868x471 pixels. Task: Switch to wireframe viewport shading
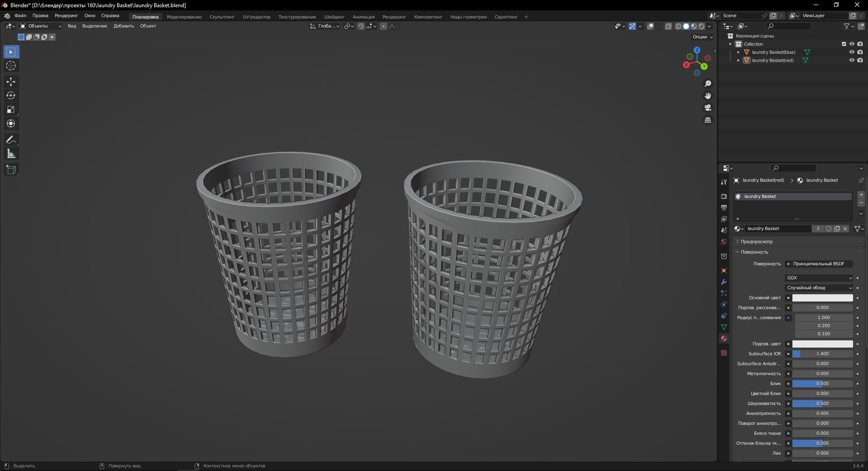click(x=678, y=26)
